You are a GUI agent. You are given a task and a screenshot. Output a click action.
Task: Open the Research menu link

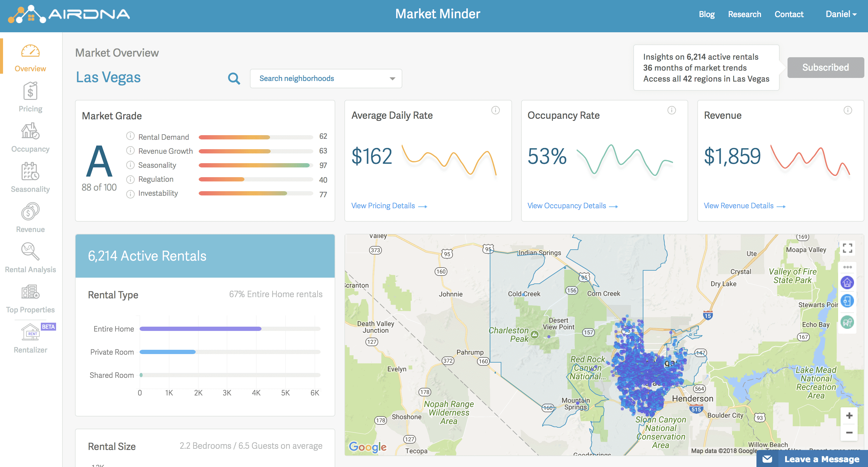click(x=744, y=14)
